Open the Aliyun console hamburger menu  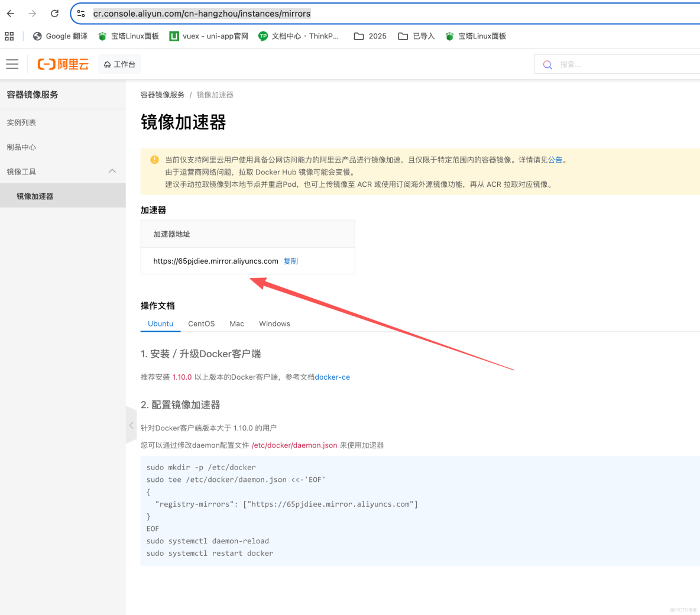click(12, 64)
